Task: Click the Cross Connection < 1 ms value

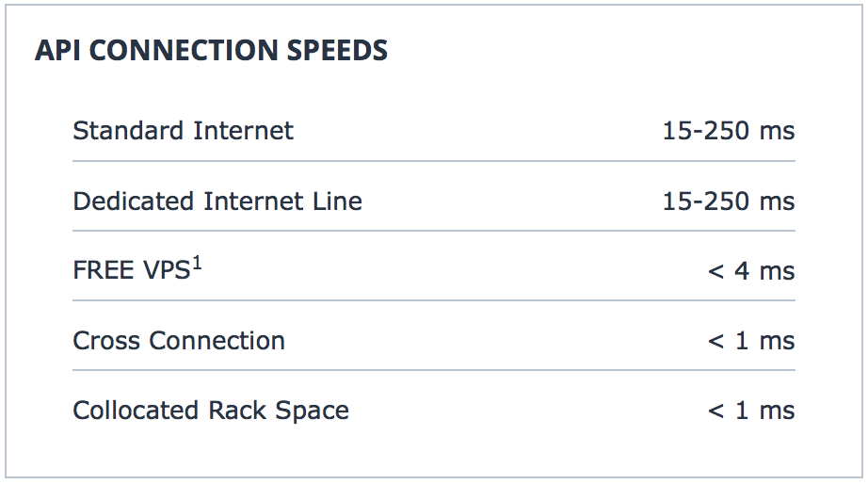Action: tap(750, 341)
